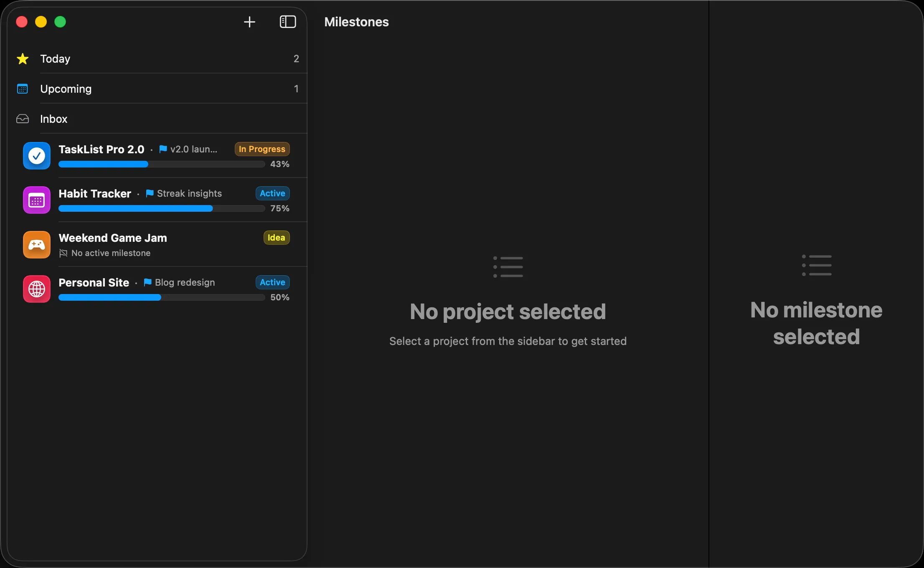
Task: Click the Streak insights flag icon
Action: pyautogui.click(x=150, y=193)
